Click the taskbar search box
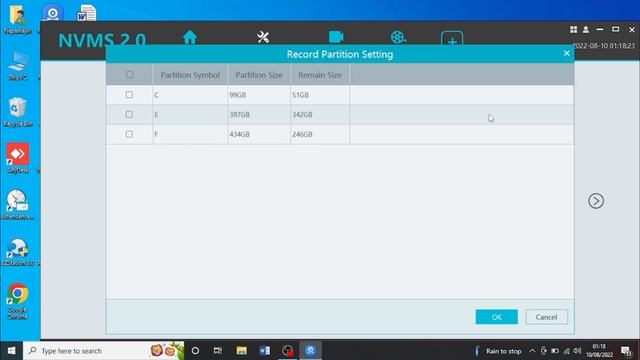The image size is (640, 360). (103, 351)
